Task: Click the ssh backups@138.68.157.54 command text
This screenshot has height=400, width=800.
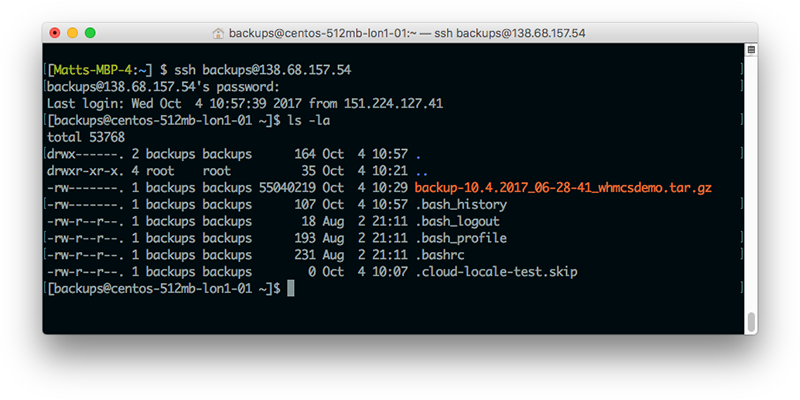Action: (263, 70)
